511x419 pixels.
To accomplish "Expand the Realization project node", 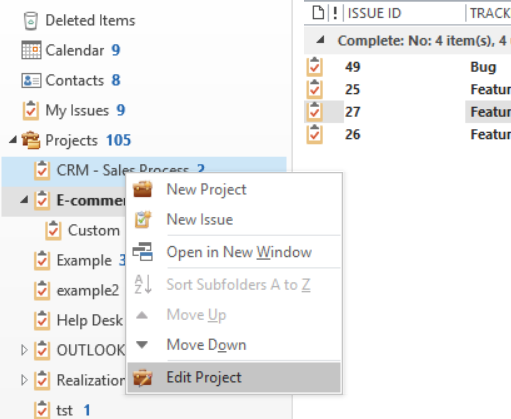I will 24,380.
